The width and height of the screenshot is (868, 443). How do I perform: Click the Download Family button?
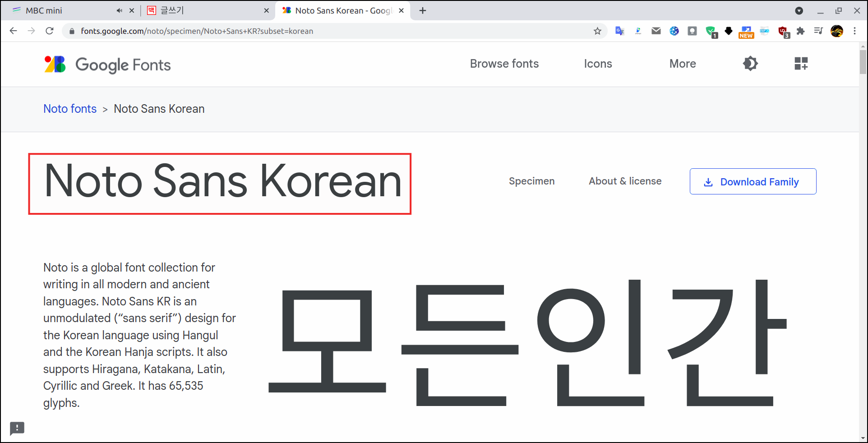pos(753,181)
